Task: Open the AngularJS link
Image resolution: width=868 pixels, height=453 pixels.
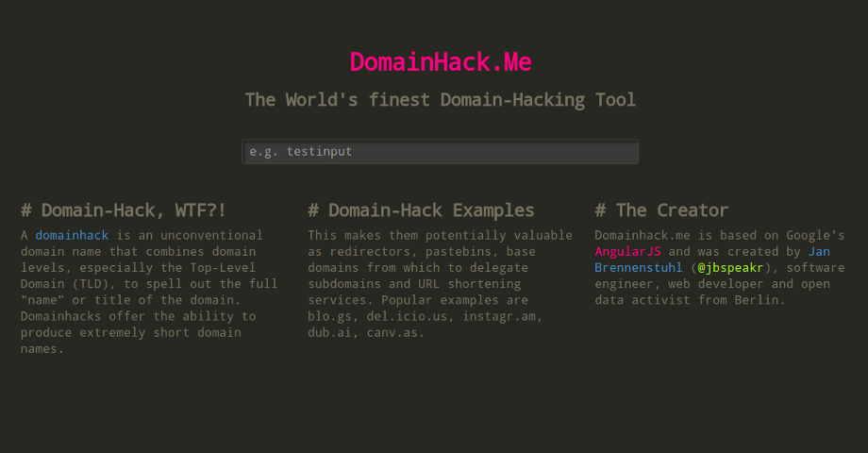Action: tap(628, 252)
